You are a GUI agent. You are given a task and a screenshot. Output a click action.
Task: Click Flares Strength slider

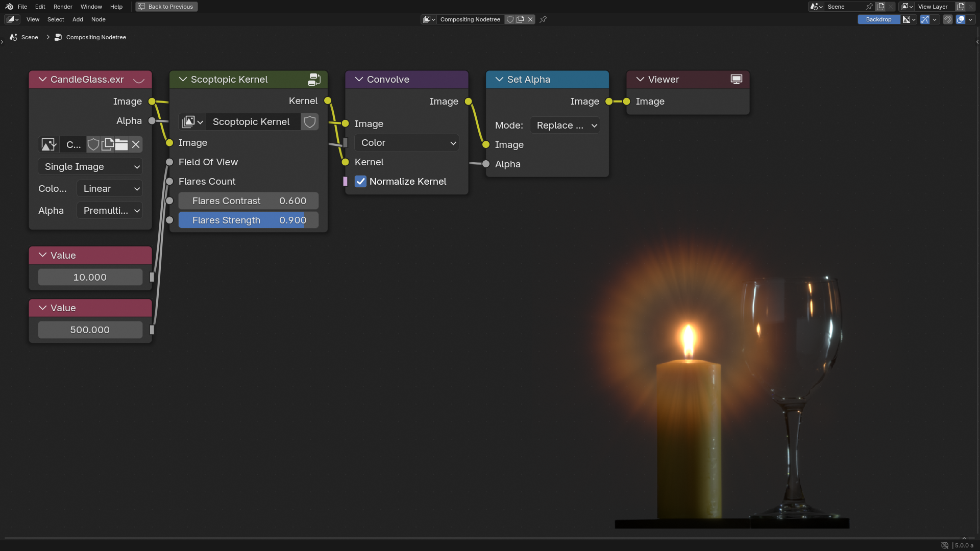tap(249, 220)
